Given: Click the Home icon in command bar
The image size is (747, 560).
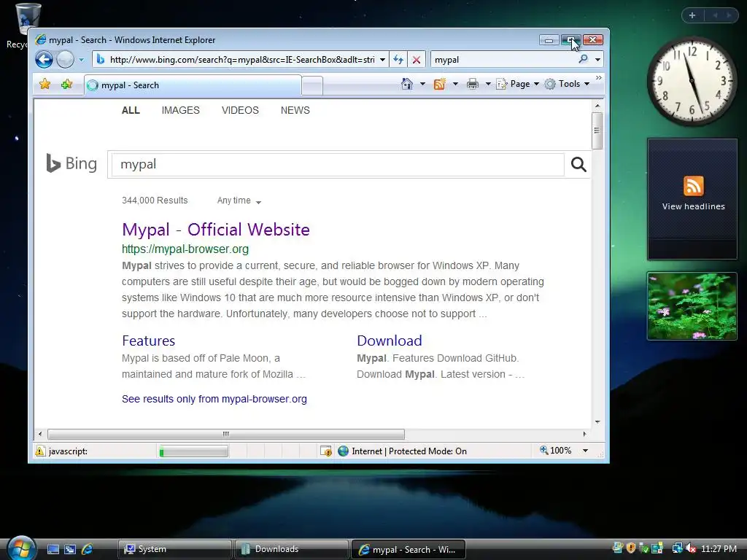Looking at the screenshot, I should pyautogui.click(x=407, y=84).
